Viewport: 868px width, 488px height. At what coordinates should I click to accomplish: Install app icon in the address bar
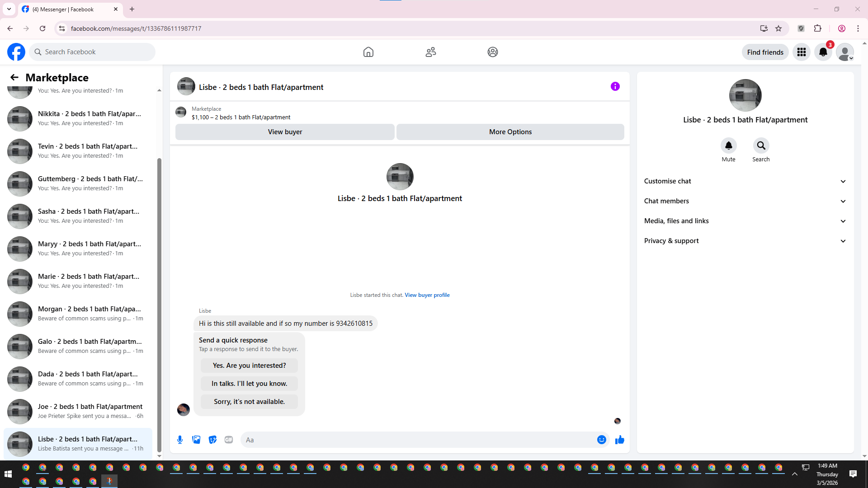click(x=764, y=28)
